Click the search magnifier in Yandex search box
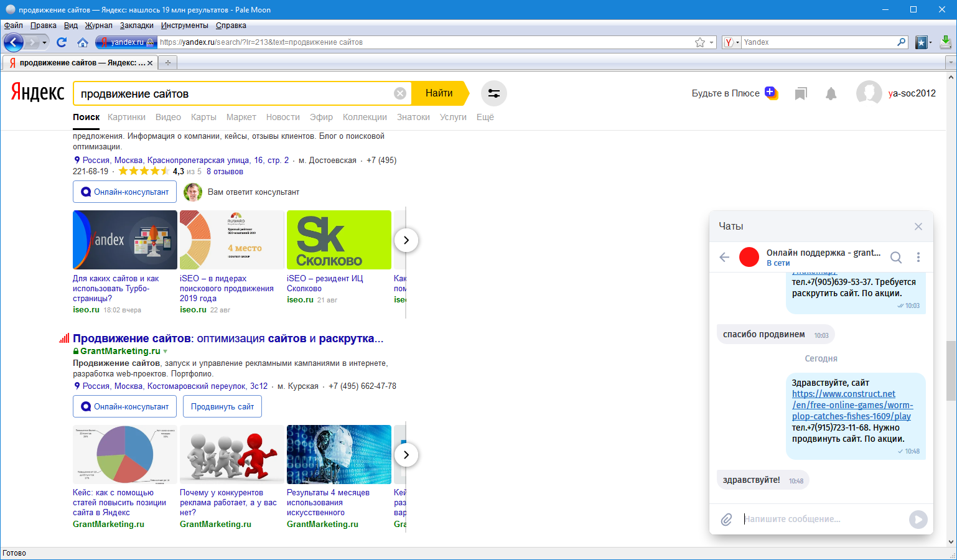The image size is (957, 560). coord(902,42)
